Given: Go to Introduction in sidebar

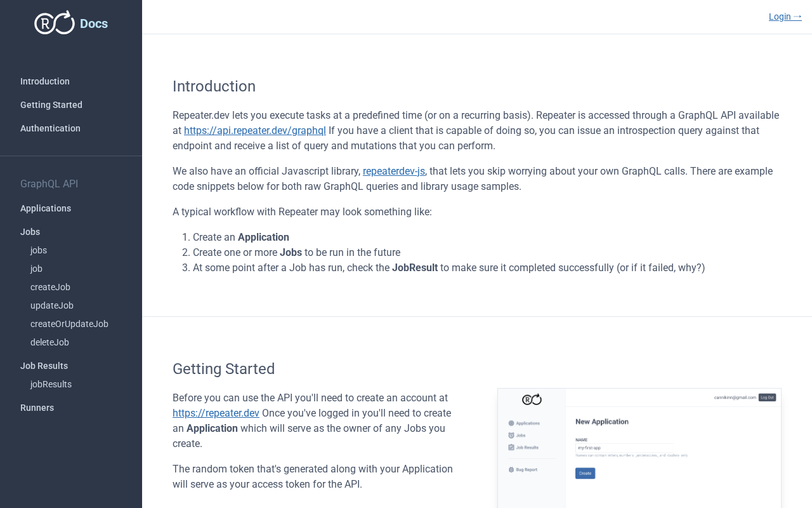Looking at the screenshot, I should 45,81.
